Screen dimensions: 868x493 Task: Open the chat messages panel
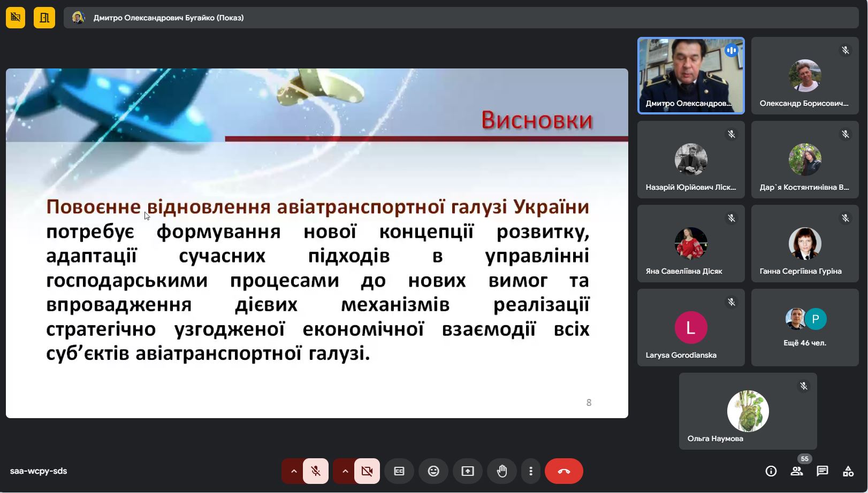(x=823, y=471)
